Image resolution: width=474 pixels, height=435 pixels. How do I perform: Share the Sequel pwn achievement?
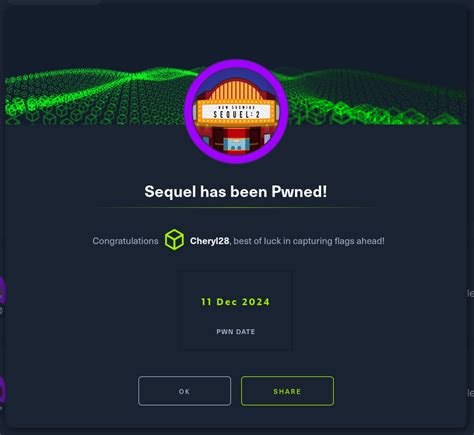(x=287, y=391)
